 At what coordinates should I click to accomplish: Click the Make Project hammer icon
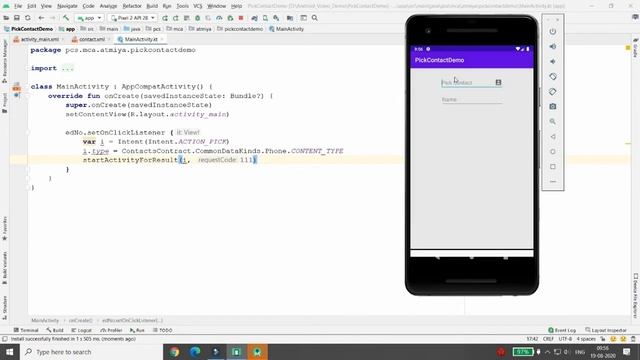[x=66, y=18]
